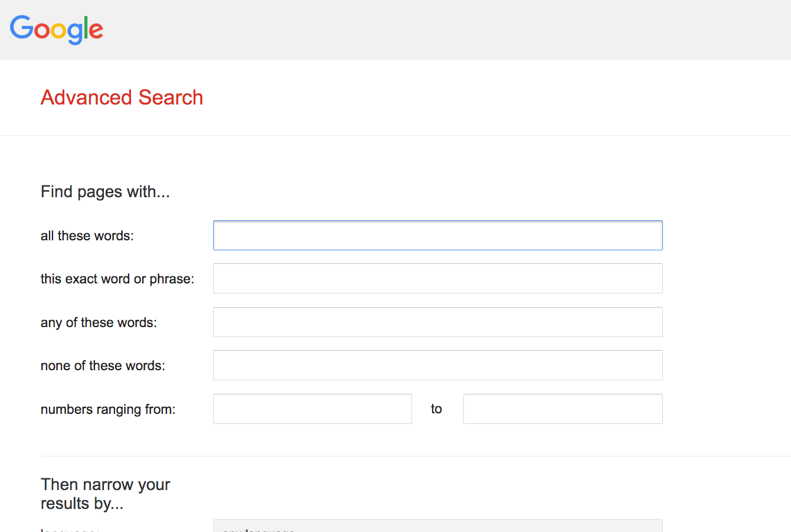Click the Advanced Search page title

click(122, 97)
